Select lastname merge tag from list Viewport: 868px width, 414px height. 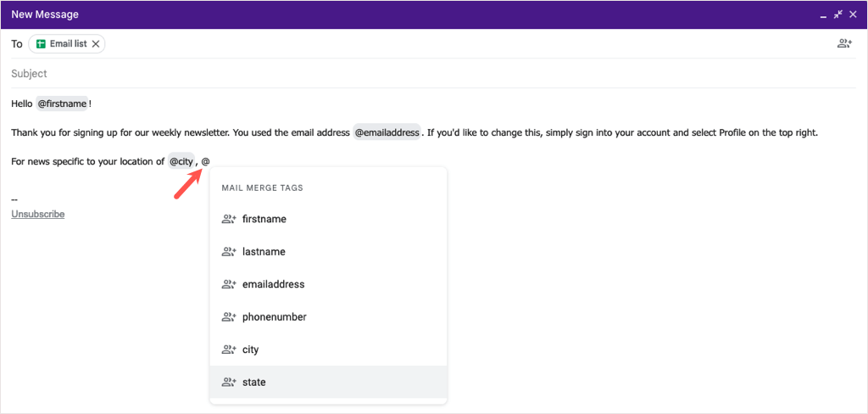pos(264,252)
